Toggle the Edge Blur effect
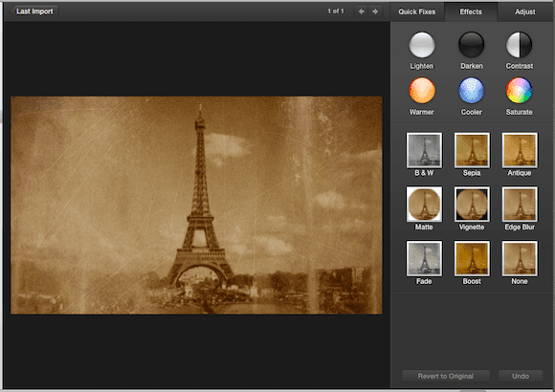This screenshot has height=392, width=555. (520, 205)
